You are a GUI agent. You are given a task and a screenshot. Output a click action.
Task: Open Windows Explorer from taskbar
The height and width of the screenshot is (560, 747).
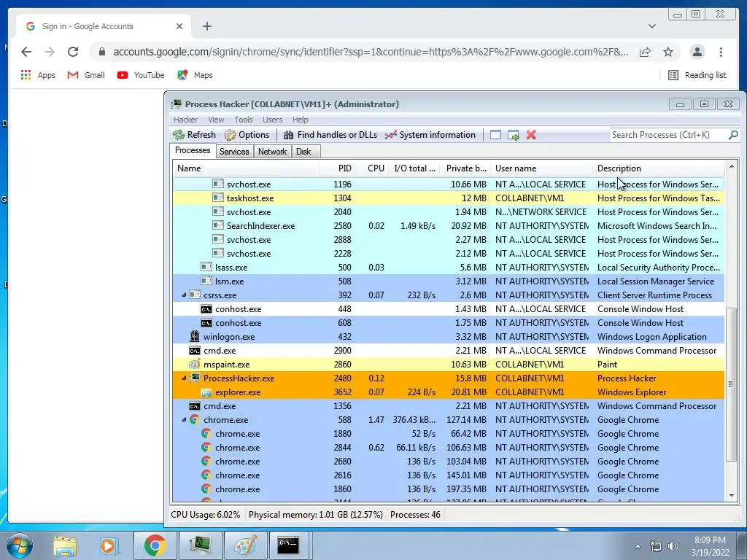pos(65,545)
